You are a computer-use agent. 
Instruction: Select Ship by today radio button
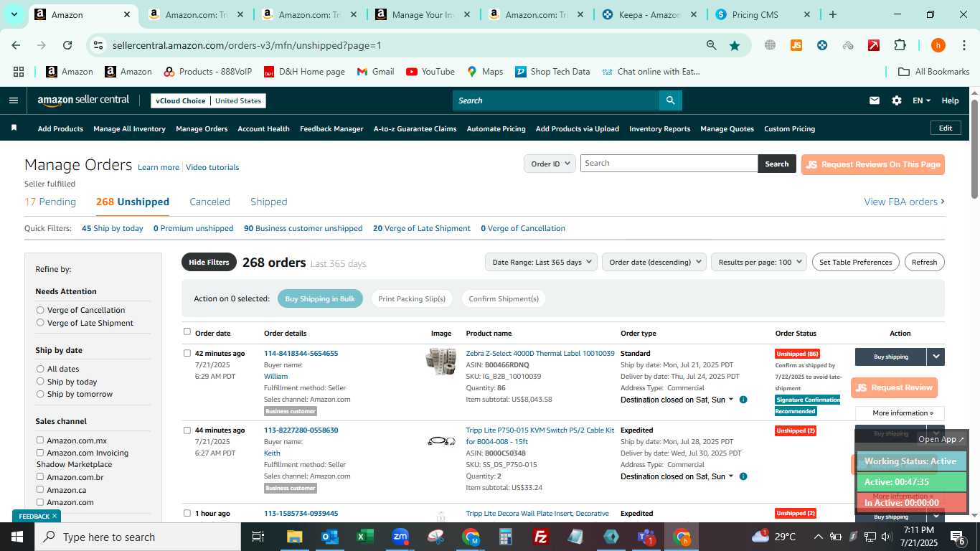tap(40, 382)
